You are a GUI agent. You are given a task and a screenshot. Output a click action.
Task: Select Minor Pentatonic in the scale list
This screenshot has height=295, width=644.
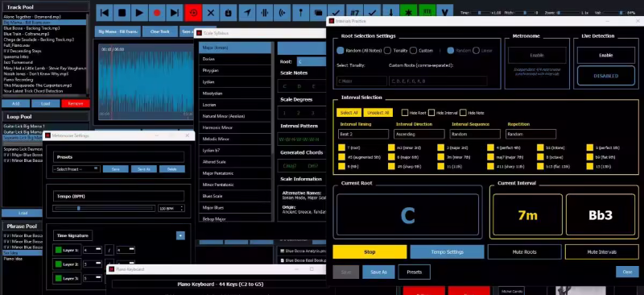click(x=235, y=185)
